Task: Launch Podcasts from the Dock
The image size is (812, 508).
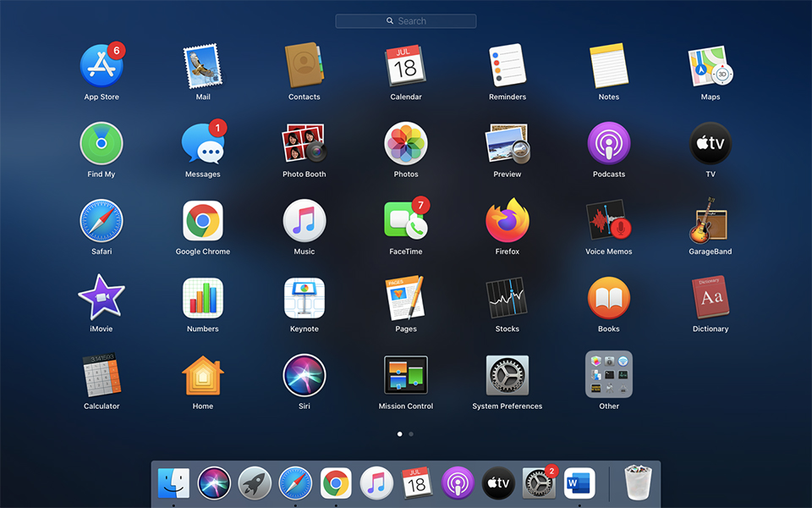Action: 458,483
